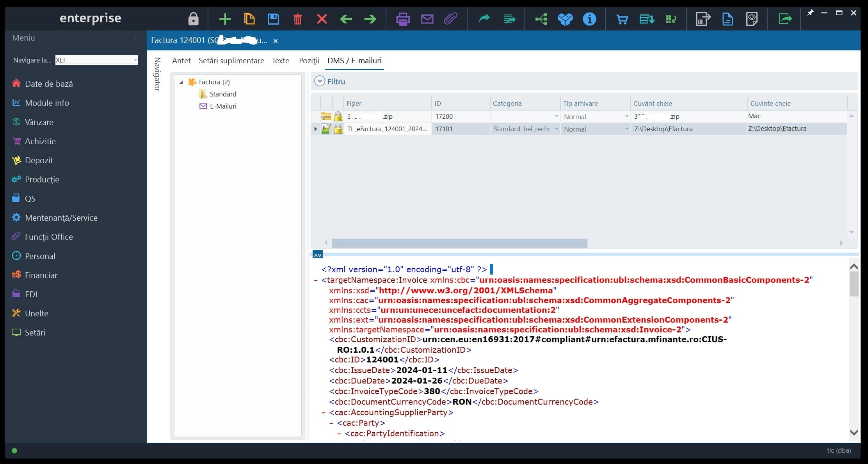This screenshot has width=868, height=464.
Task: Open the Producție menu
Action: click(36, 179)
